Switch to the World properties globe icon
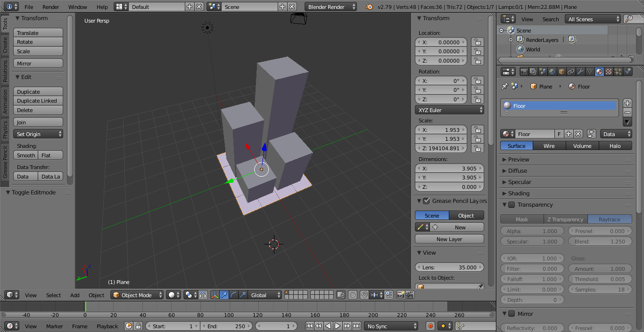Screen dimensions: 644x332 click(x=552, y=72)
